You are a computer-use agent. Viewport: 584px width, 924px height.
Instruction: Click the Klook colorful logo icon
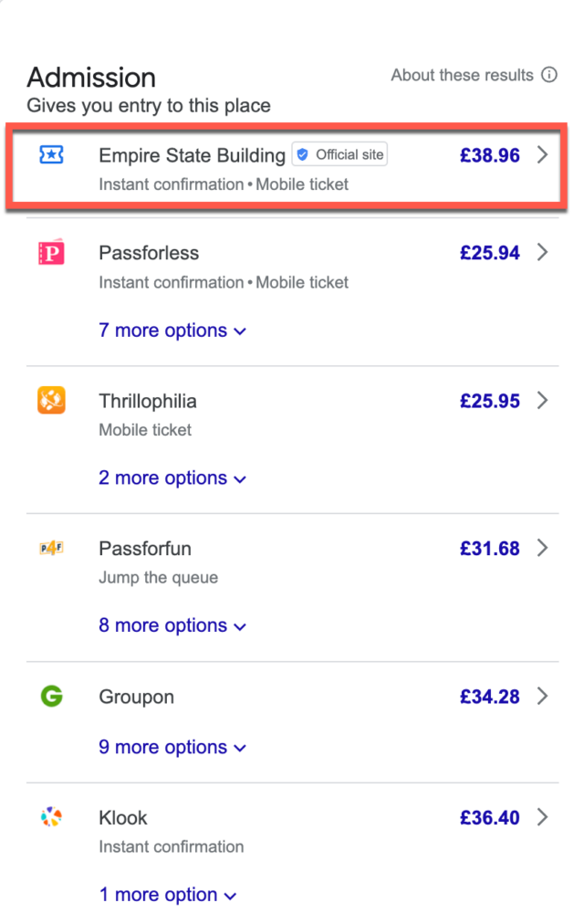[x=52, y=818]
